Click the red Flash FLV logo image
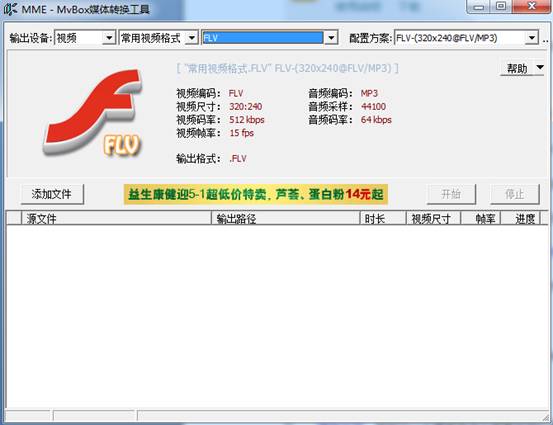This screenshot has width=553, height=425. (93, 113)
